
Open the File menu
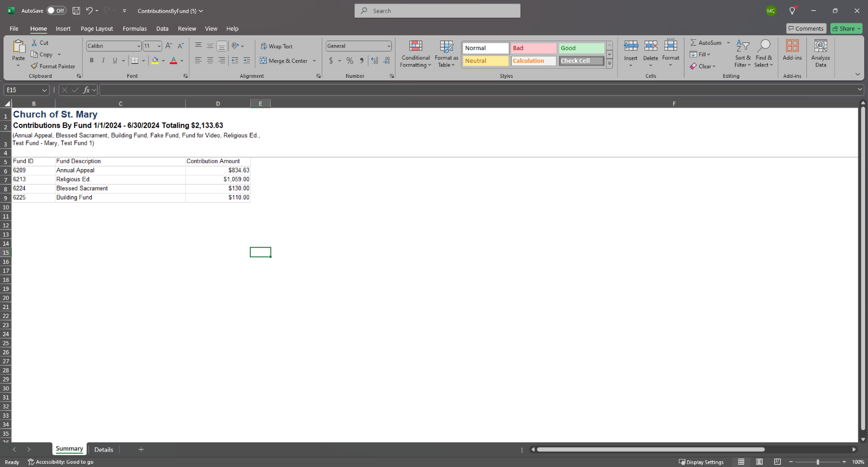[x=14, y=29]
